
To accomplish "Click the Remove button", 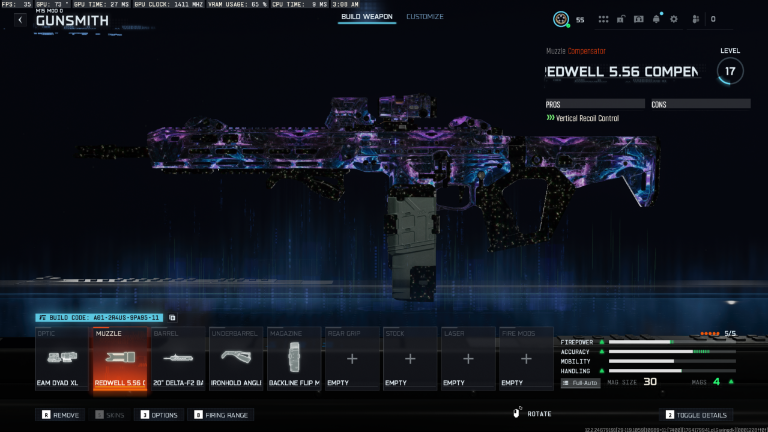I will click(60, 415).
